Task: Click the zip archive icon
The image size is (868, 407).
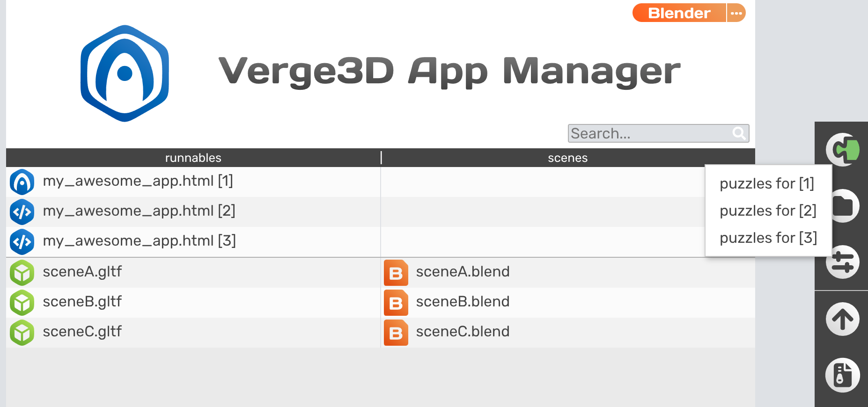Action: click(843, 375)
